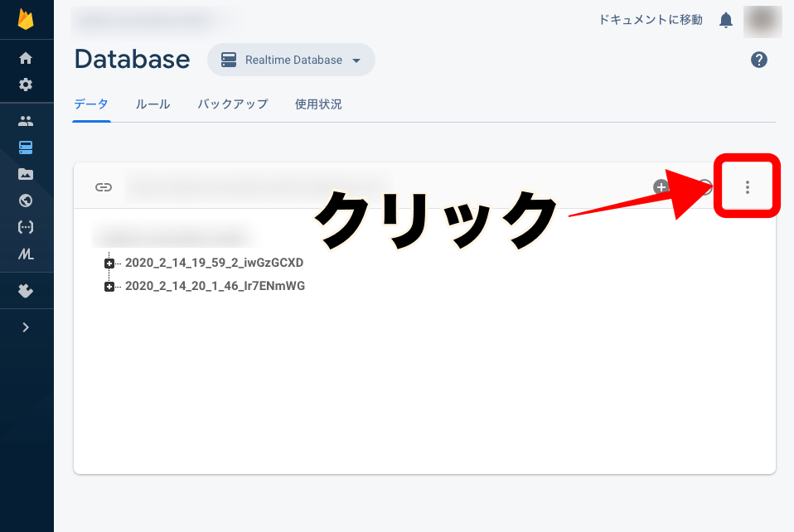Select key text 2020_2_14_20_1_46_Ir7ENmWG

(x=215, y=286)
